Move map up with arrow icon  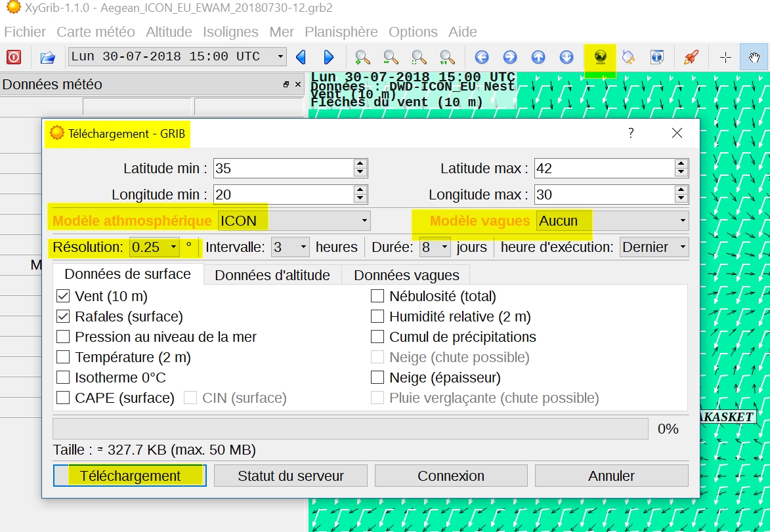point(538,57)
